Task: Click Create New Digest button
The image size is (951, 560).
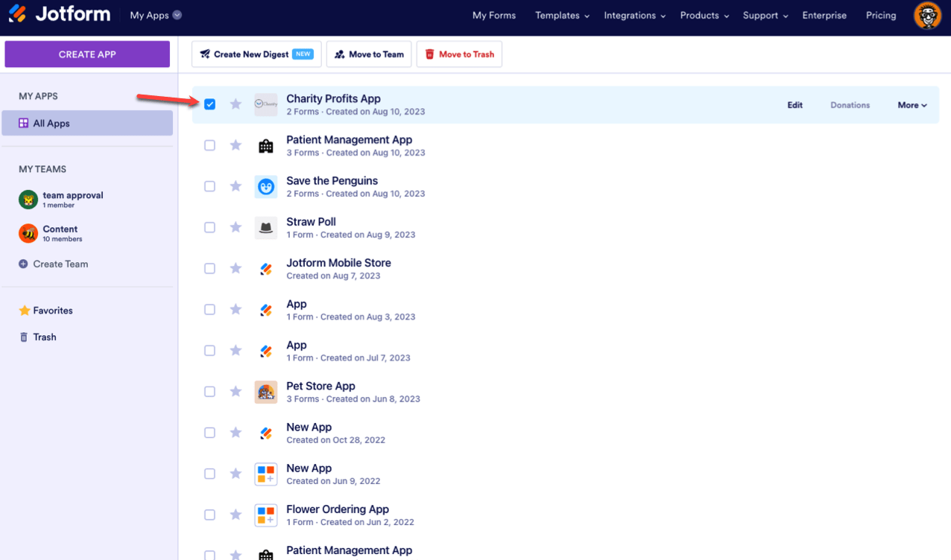Action: [x=256, y=54]
